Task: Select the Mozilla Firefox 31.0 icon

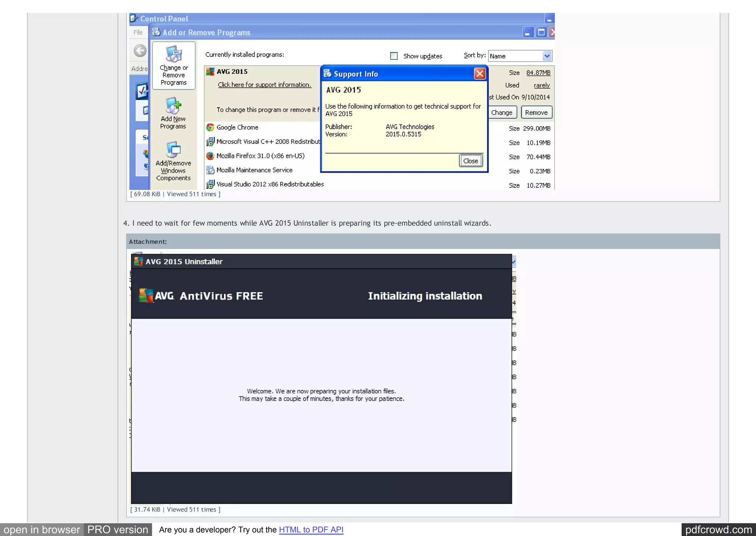Action: [x=210, y=156]
